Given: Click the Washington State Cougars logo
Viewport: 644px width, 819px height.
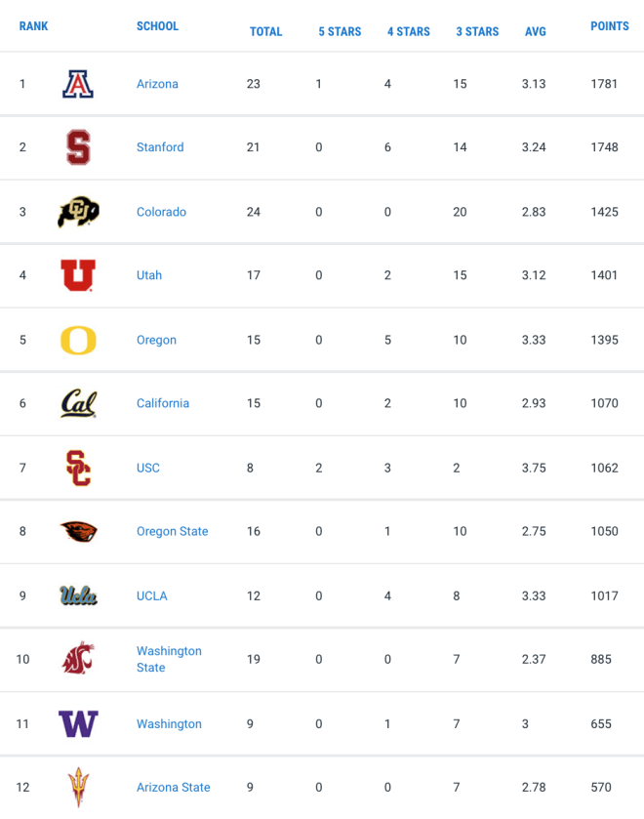Looking at the screenshot, I should click(x=78, y=658).
